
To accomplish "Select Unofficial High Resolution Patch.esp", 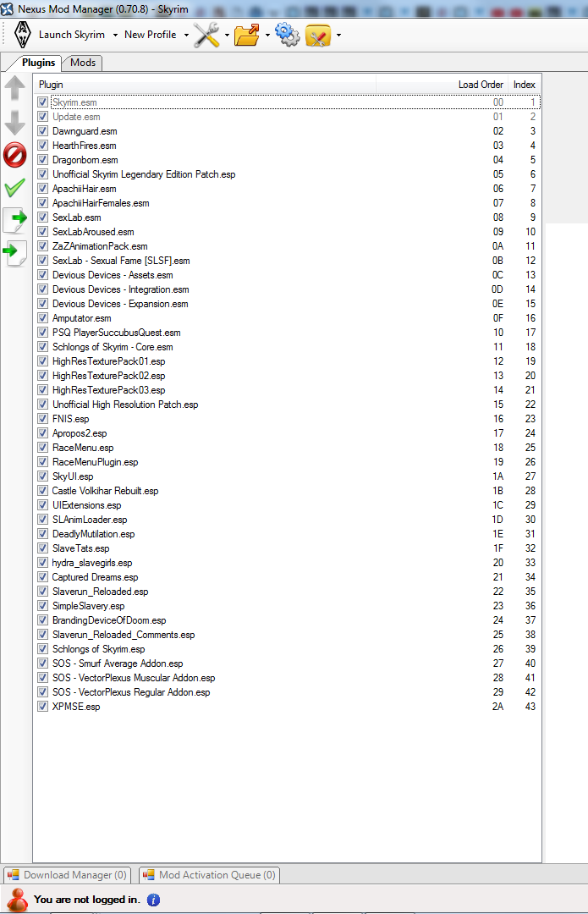I will tap(125, 405).
